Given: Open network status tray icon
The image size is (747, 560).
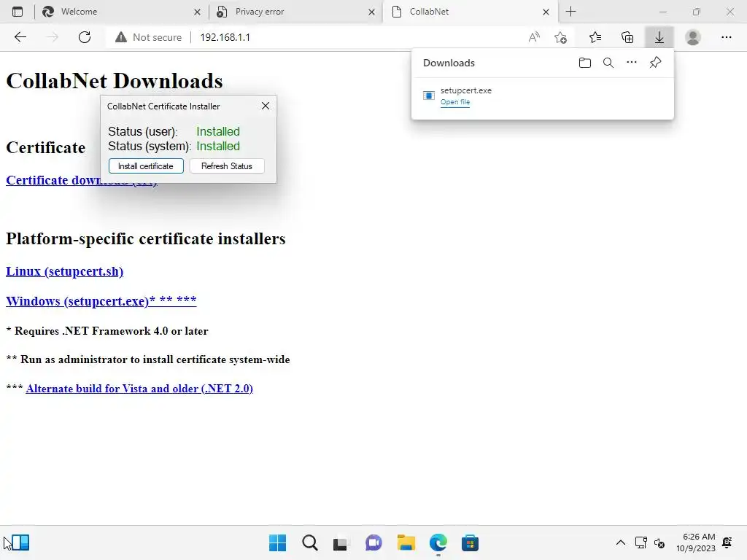Looking at the screenshot, I should click(x=641, y=542).
